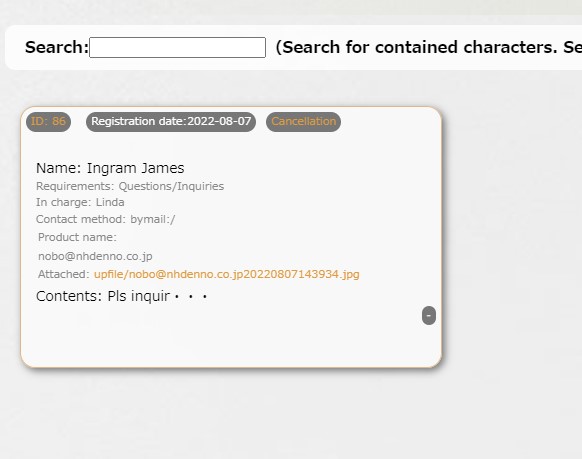Click the nobo@nhdenno.co.jp email text
The image size is (582, 459).
pos(95,256)
